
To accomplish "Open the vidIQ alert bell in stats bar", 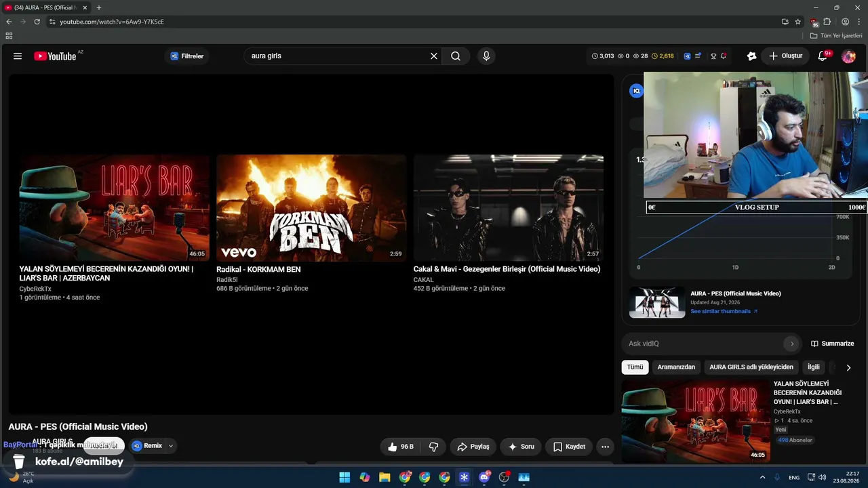I will click(x=724, y=56).
